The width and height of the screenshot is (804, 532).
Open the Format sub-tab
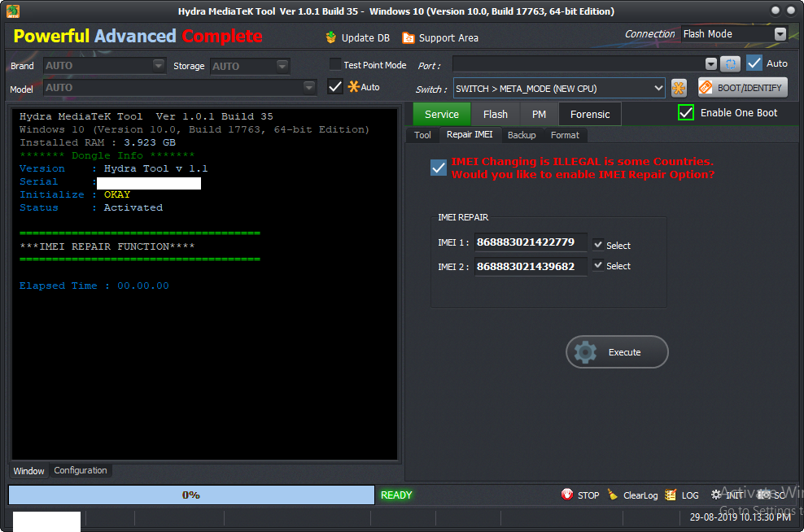(565, 135)
